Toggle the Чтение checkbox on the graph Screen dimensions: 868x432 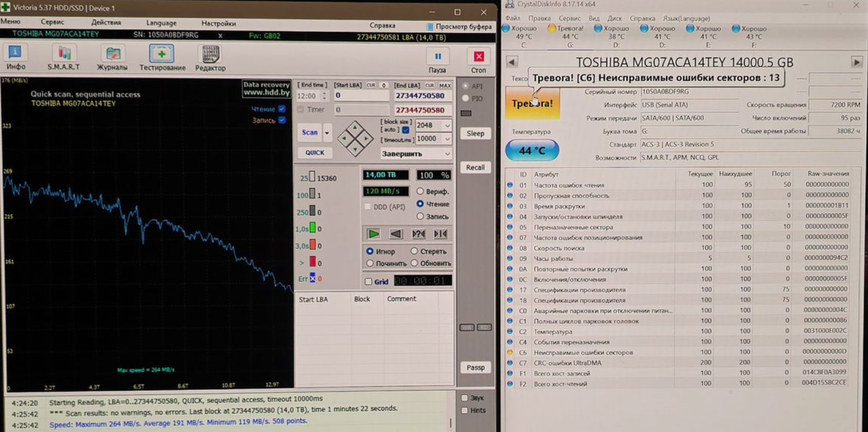coord(282,109)
